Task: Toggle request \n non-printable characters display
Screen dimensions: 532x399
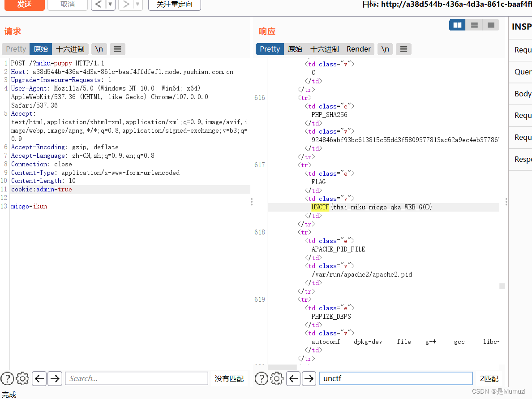Action: pyautogui.click(x=99, y=49)
